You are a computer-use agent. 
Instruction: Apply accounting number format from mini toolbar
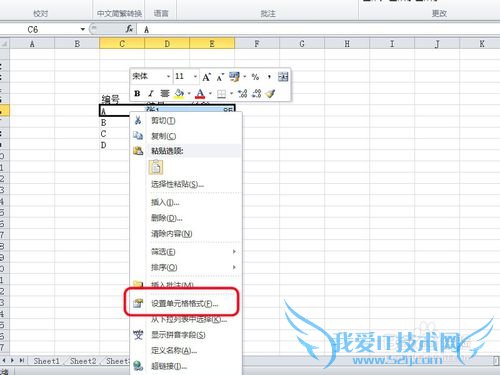[x=234, y=77]
